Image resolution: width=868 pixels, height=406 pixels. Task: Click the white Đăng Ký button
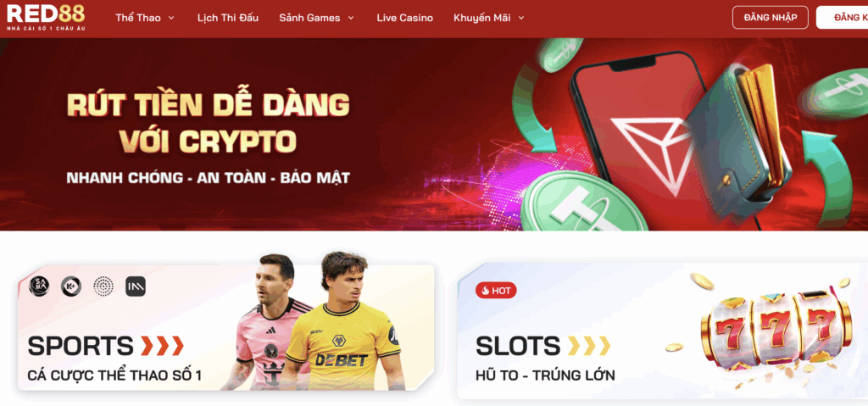[x=842, y=17]
